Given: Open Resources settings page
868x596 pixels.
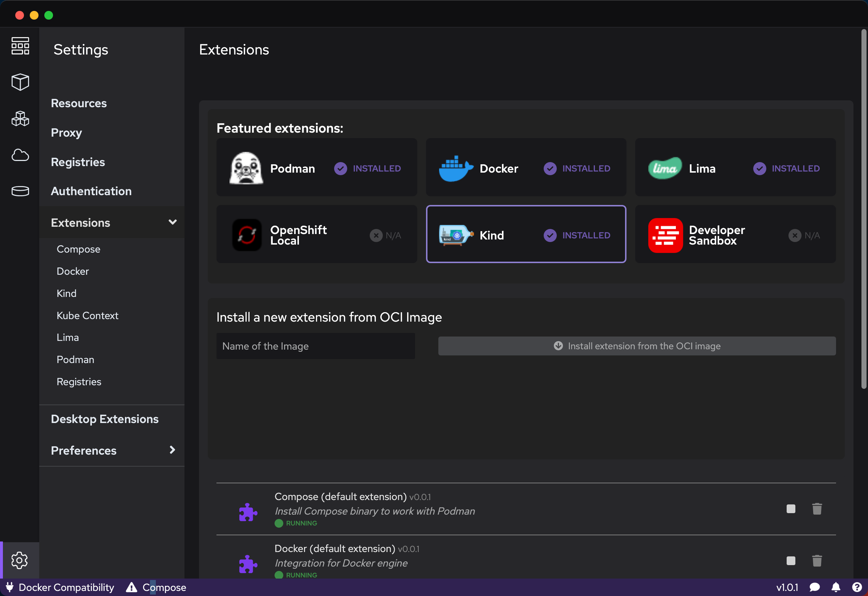Looking at the screenshot, I should tap(78, 102).
